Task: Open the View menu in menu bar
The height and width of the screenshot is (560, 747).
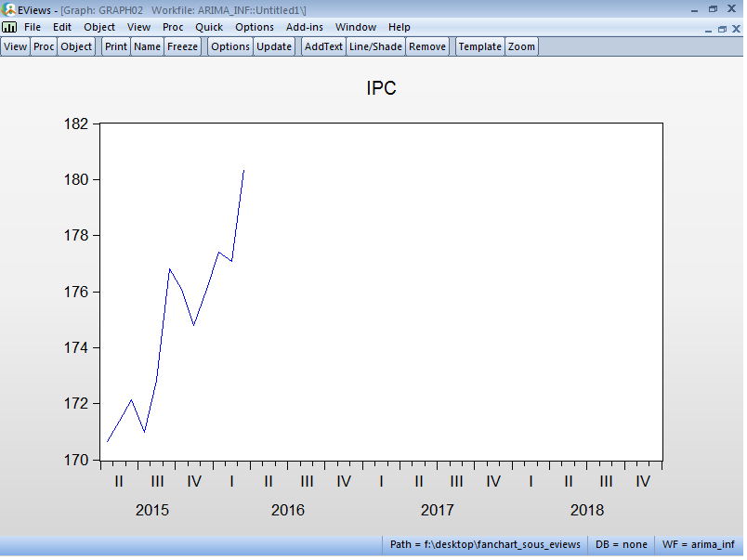Action: pyautogui.click(x=138, y=27)
